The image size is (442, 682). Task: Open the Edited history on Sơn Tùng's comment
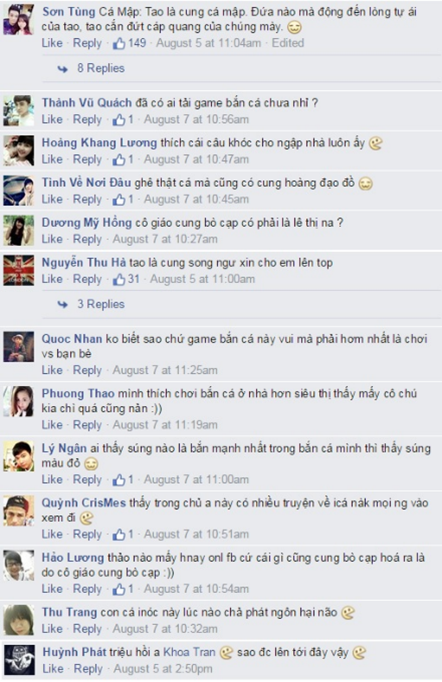tap(288, 43)
